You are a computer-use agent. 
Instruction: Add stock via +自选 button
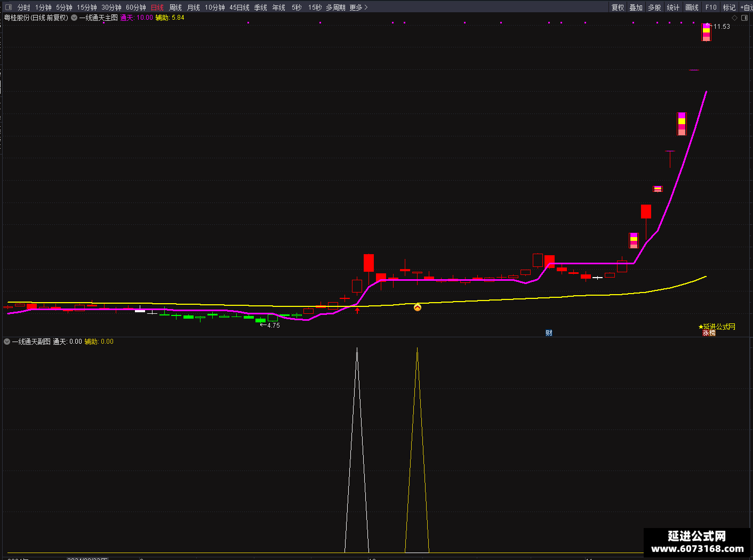[746, 7]
